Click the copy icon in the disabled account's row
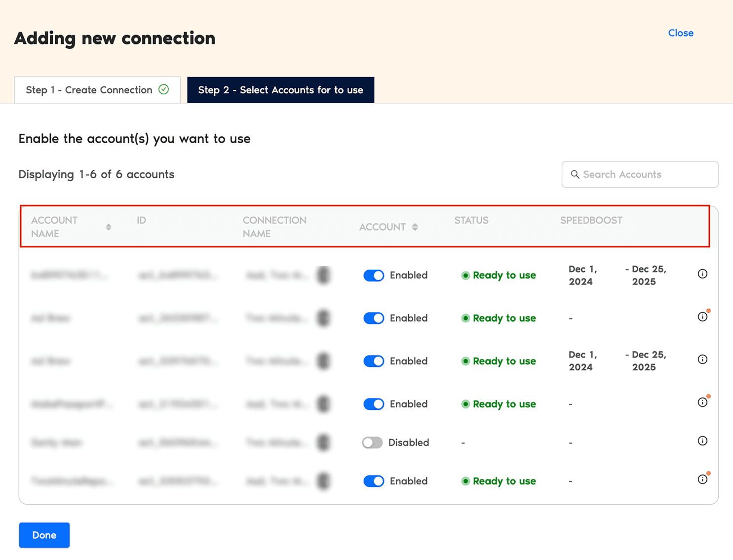This screenshot has height=560, width=733. coord(323,442)
